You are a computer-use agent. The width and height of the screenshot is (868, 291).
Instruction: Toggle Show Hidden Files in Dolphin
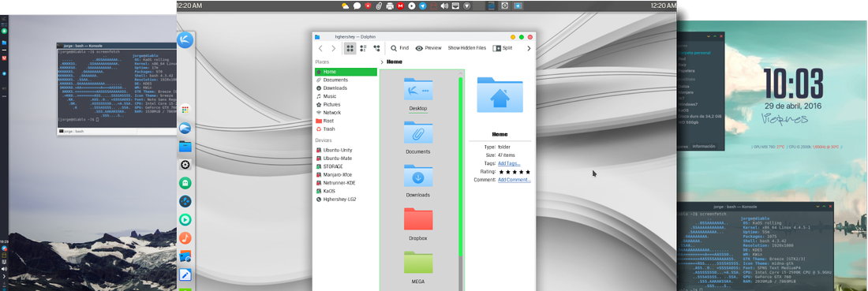(x=466, y=48)
